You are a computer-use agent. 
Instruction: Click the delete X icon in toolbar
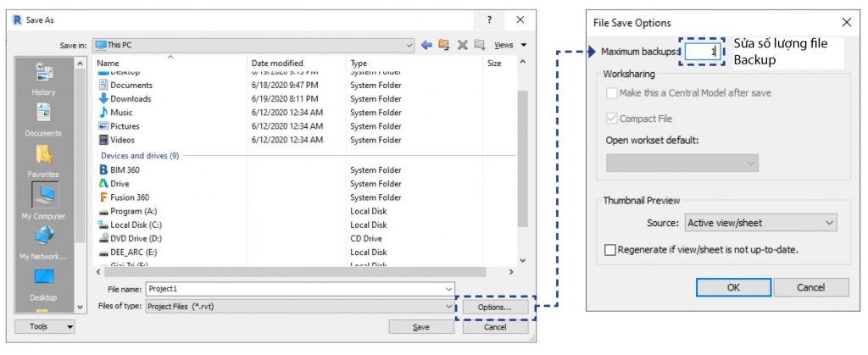(463, 45)
